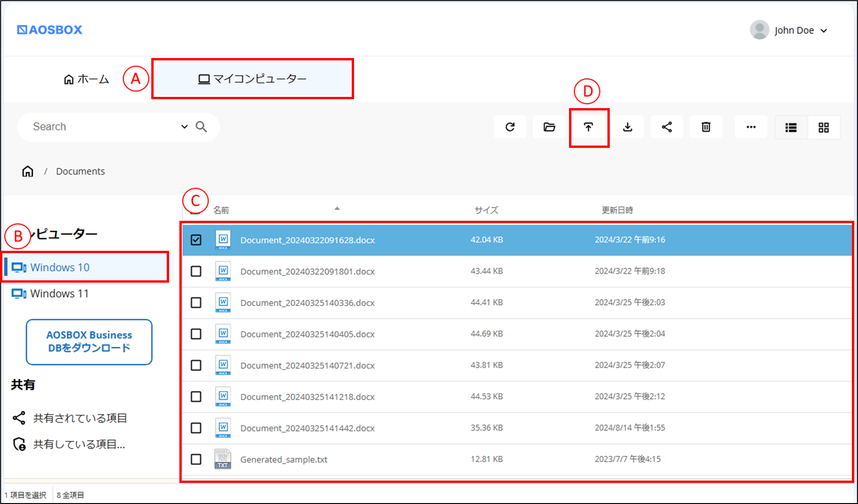Click file name Document_20240325141218.docx

click(308, 397)
